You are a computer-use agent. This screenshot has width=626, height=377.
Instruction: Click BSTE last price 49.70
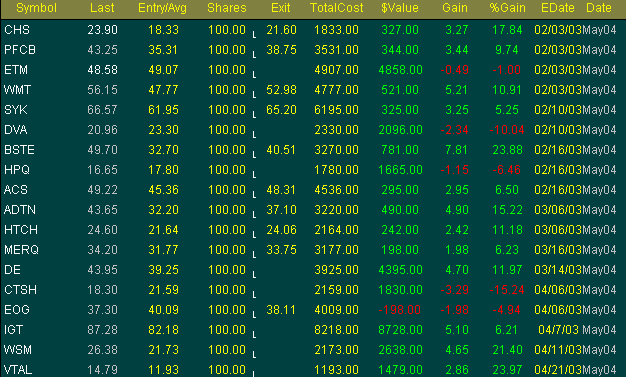(103, 150)
